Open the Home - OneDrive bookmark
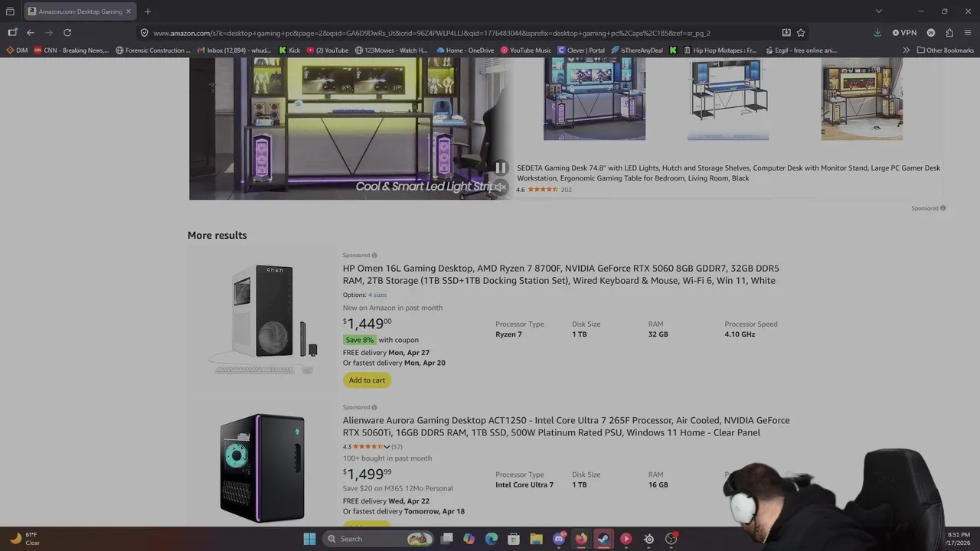Viewport: 980px width, 551px height. 465,51
